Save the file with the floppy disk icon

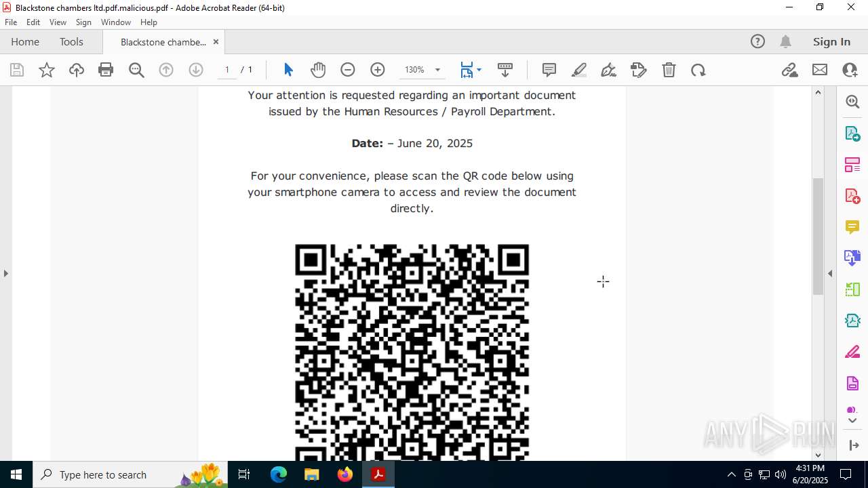(x=17, y=70)
